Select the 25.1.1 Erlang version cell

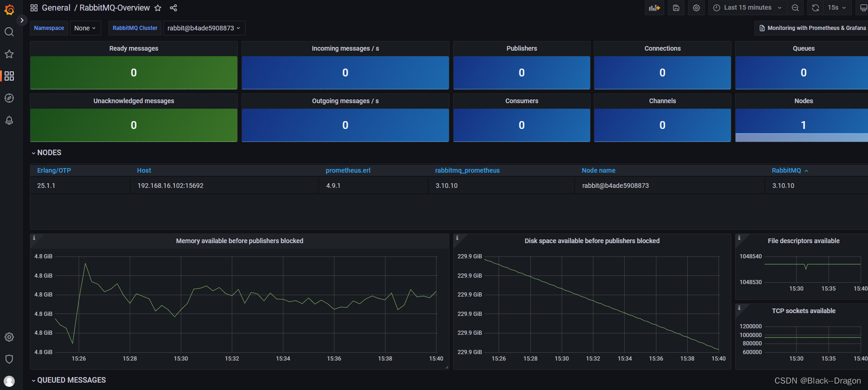point(80,186)
